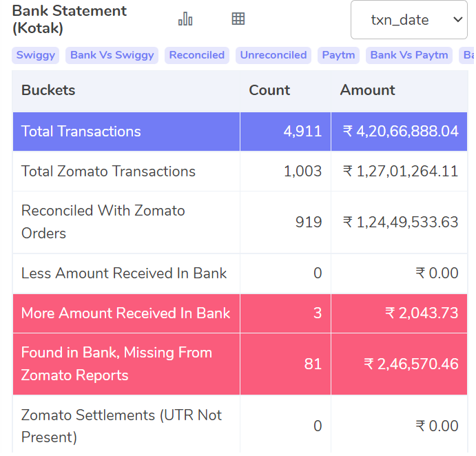Open Found in Bank, Missing row
The height and width of the screenshot is (456, 476).
116,364
